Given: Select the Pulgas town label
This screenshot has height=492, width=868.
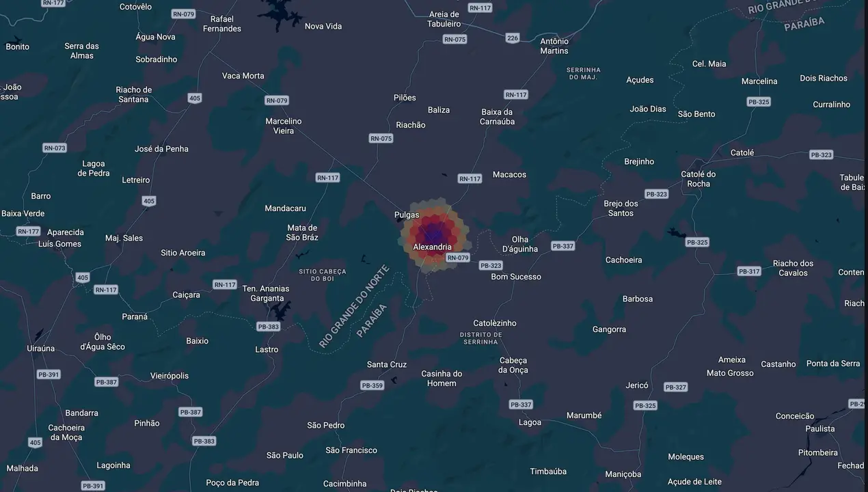Looking at the screenshot, I should pyautogui.click(x=407, y=215).
